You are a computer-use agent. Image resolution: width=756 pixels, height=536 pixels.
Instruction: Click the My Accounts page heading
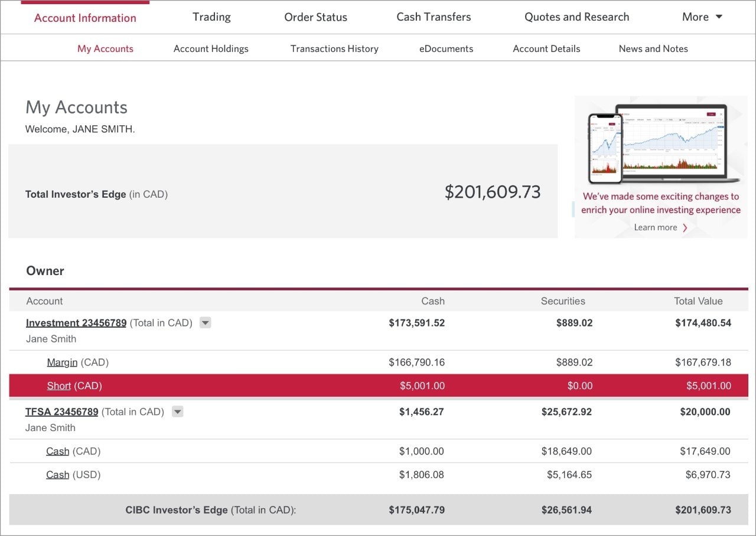pos(76,107)
